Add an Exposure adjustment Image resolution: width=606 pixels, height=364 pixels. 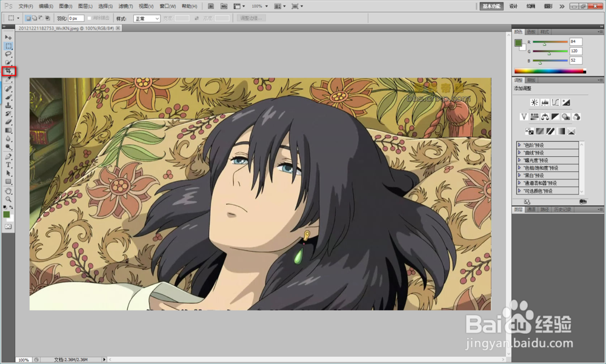tap(566, 102)
